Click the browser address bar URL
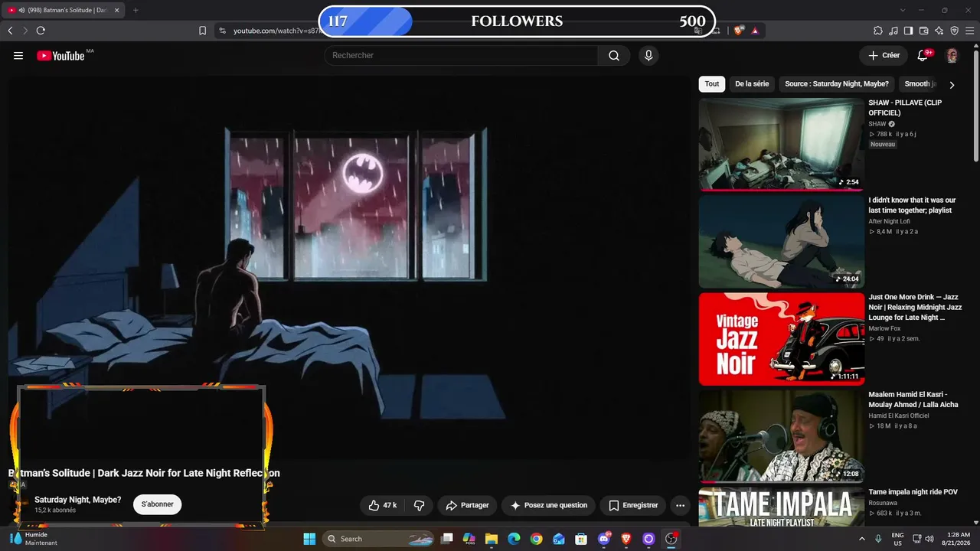980x551 pixels. click(276, 31)
